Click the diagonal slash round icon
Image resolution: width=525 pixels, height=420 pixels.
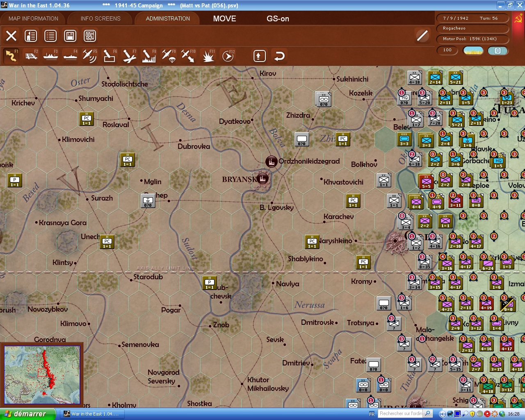[x=422, y=36]
